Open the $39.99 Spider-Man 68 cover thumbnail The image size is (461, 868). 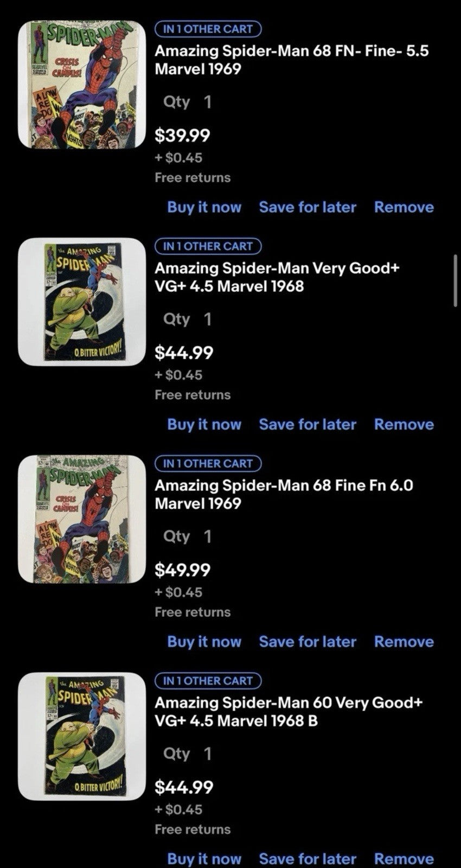tap(82, 85)
